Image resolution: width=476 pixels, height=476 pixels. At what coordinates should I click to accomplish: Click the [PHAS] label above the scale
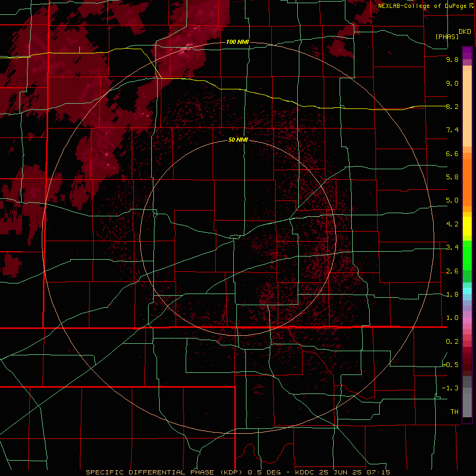447,36
